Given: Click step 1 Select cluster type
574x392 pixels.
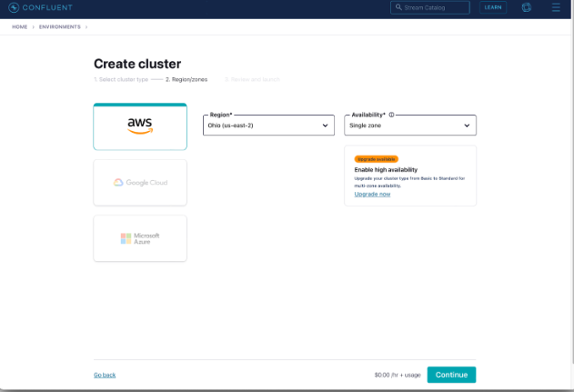Looking at the screenshot, I should coord(121,79).
